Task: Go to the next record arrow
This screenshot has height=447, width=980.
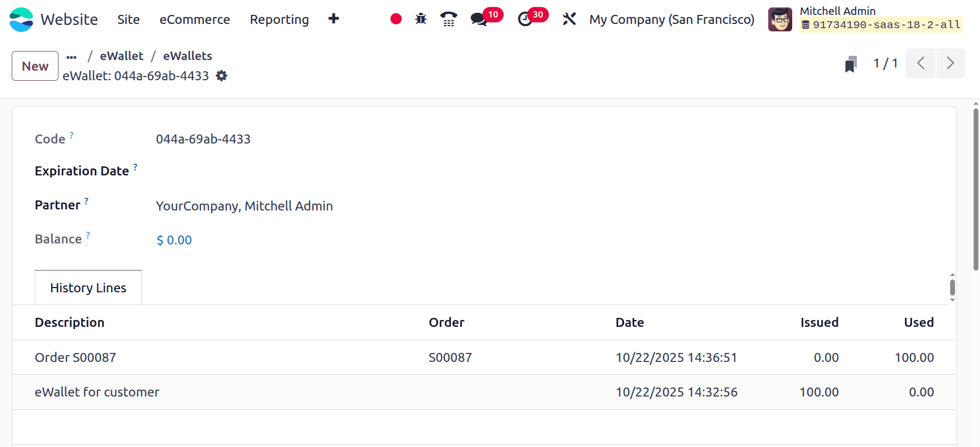Action: click(x=950, y=63)
